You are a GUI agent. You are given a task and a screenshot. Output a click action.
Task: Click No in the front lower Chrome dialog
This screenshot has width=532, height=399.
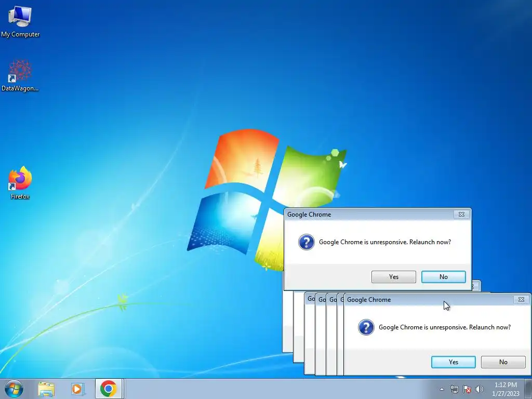coord(503,362)
